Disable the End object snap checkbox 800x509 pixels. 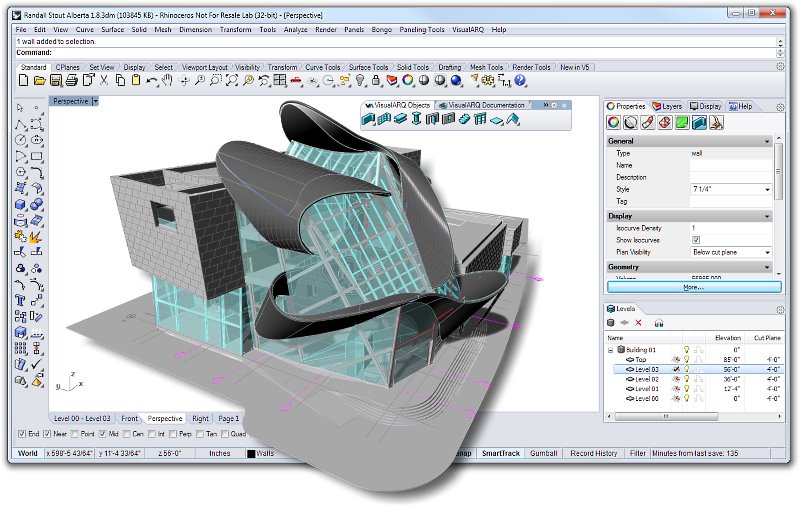pyautogui.click(x=23, y=434)
